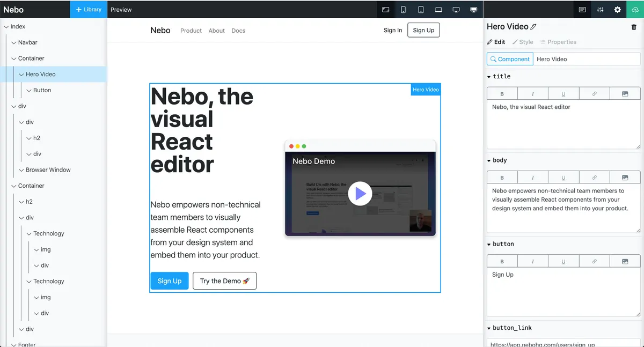644x347 pixels.
Task: Click Docs in the preview navbar
Action: [238, 31]
